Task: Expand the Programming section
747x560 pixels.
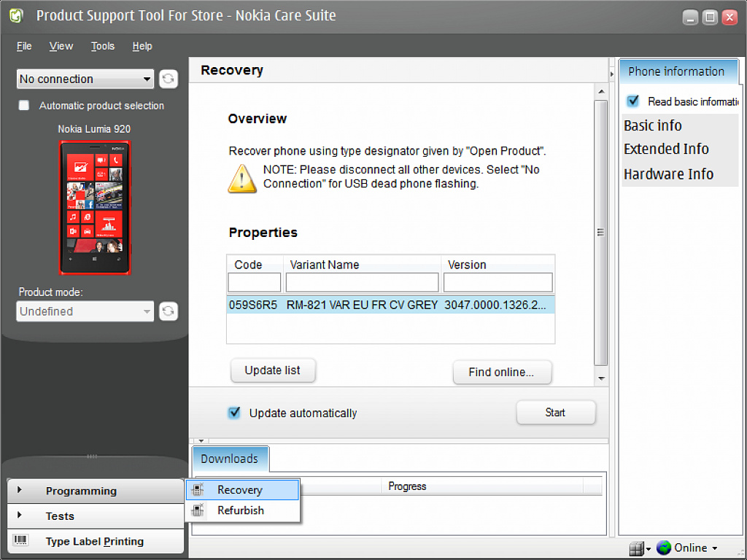Action: point(96,491)
